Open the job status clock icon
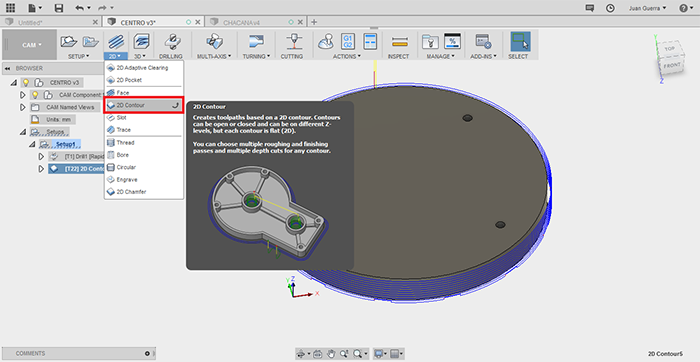The height and width of the screenshot is (362, 700). [x=610, y=8]
